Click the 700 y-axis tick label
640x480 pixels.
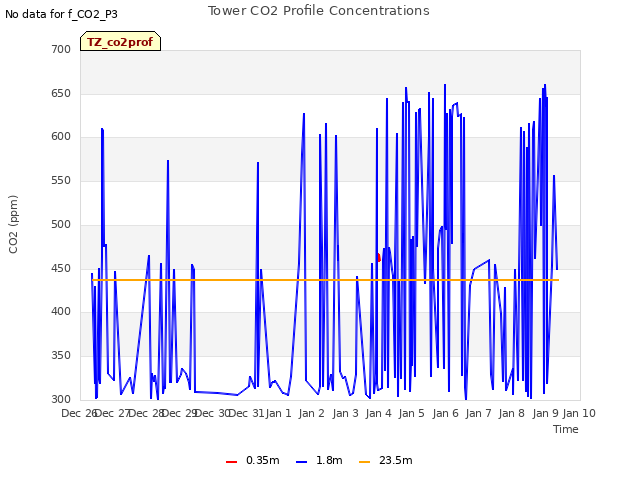pos(61,49)
